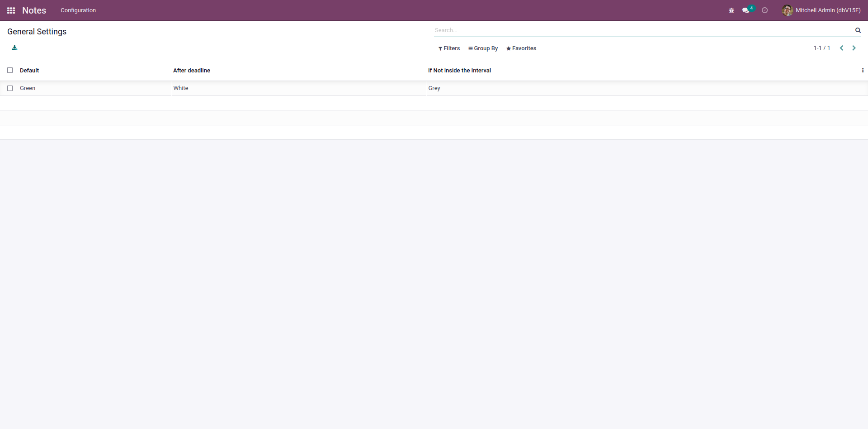
Task: Go to previous page arrow
Action: tap(842, 48)
